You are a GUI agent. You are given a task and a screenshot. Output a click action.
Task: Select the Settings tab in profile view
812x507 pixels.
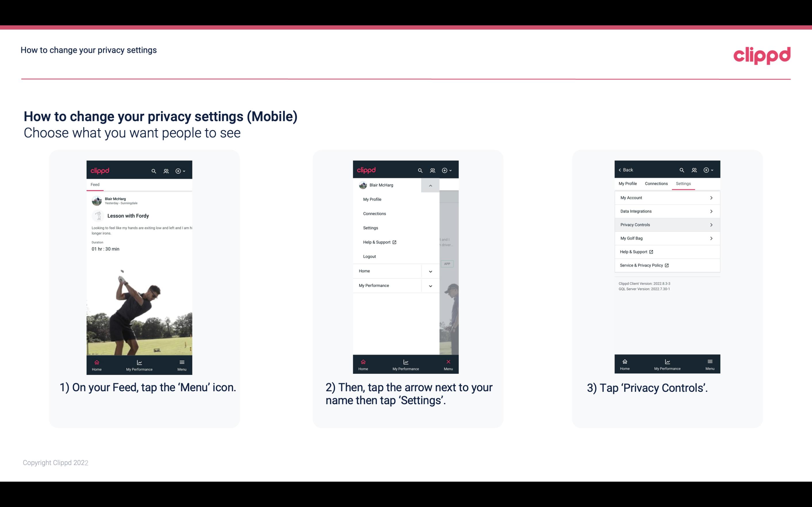point(683,183)
